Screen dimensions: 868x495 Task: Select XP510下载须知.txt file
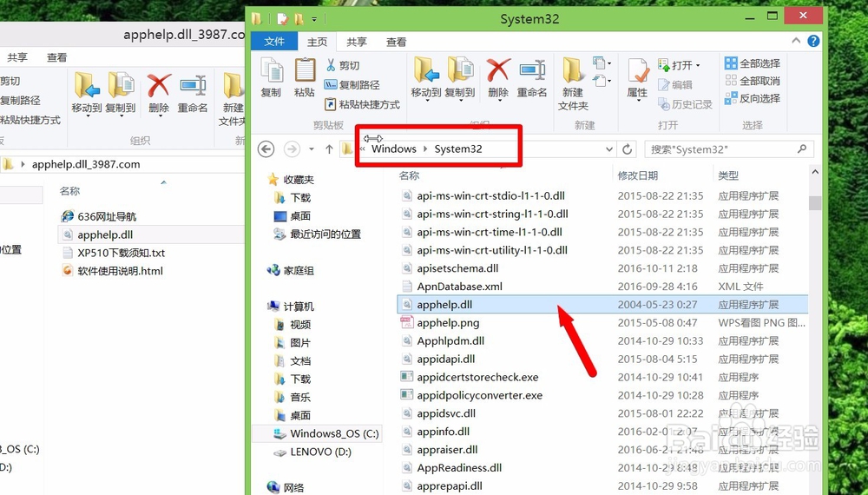pos(114,253)
